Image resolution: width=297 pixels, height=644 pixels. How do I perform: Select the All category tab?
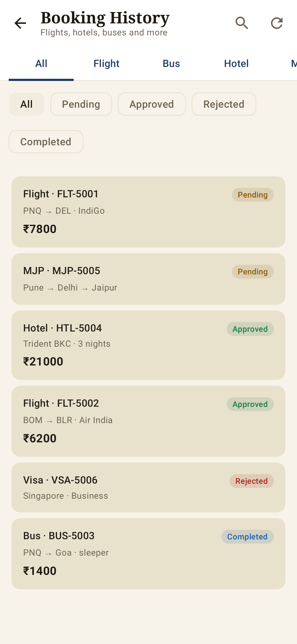[x=41, y=64]
